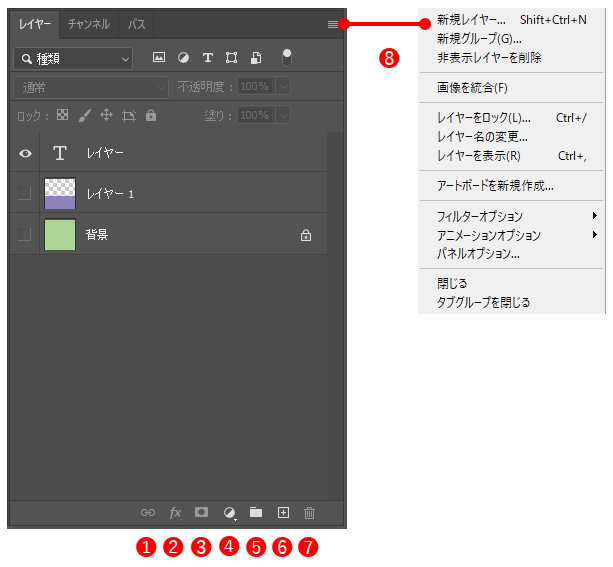Screen dimensions: 613x567
Task: Open the fx layer style button
Action: 176,512
